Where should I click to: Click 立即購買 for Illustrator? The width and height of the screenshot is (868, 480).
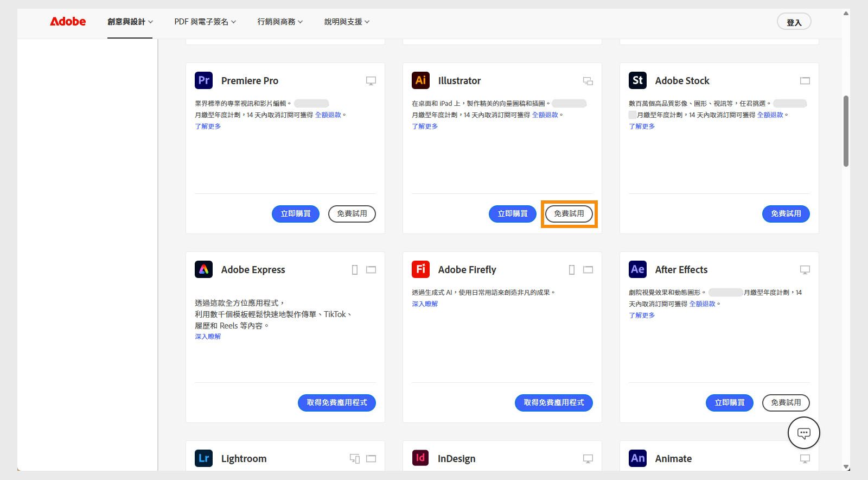pyautogui.click(x=513, y=214)
